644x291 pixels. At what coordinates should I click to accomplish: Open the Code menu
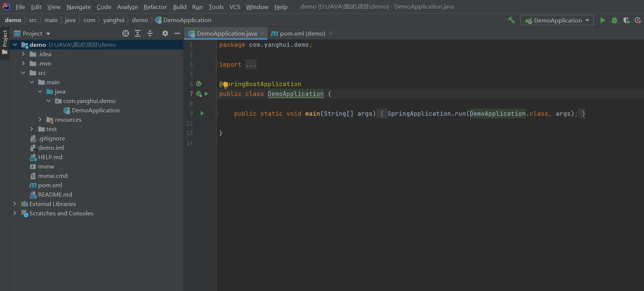(x=104, y=7)
